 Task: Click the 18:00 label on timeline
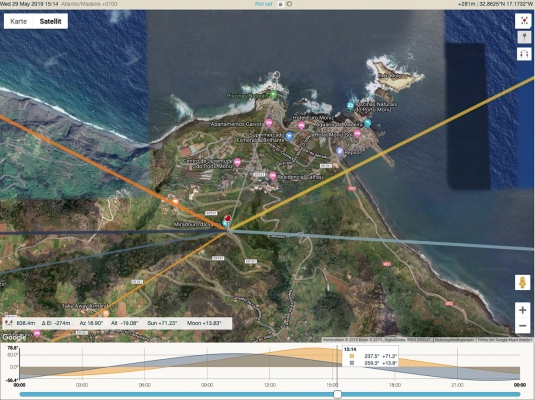[395, 385]
